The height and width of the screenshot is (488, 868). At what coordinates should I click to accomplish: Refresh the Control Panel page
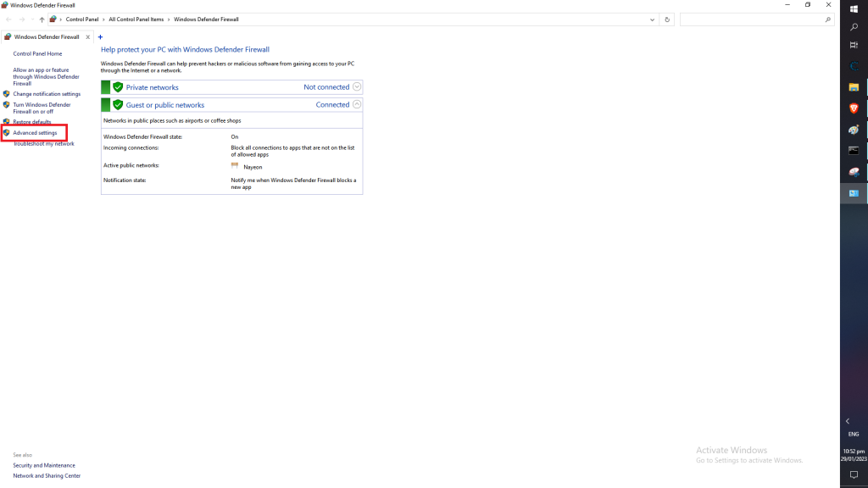click(x=667, y=19)
